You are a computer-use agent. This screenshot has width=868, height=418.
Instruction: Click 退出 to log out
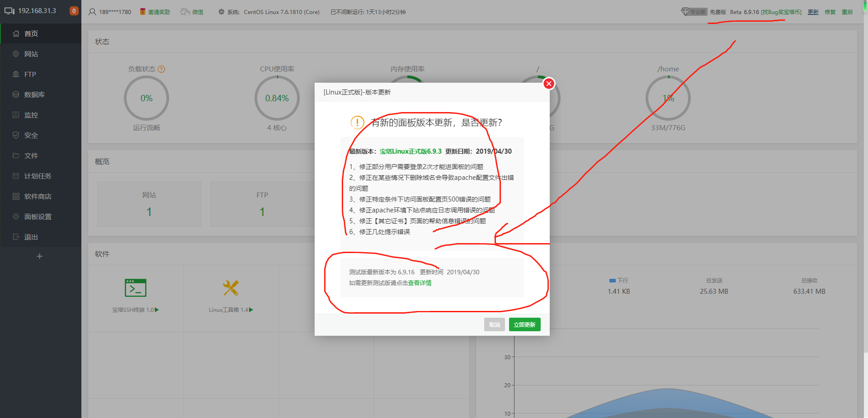coord(41,237)
